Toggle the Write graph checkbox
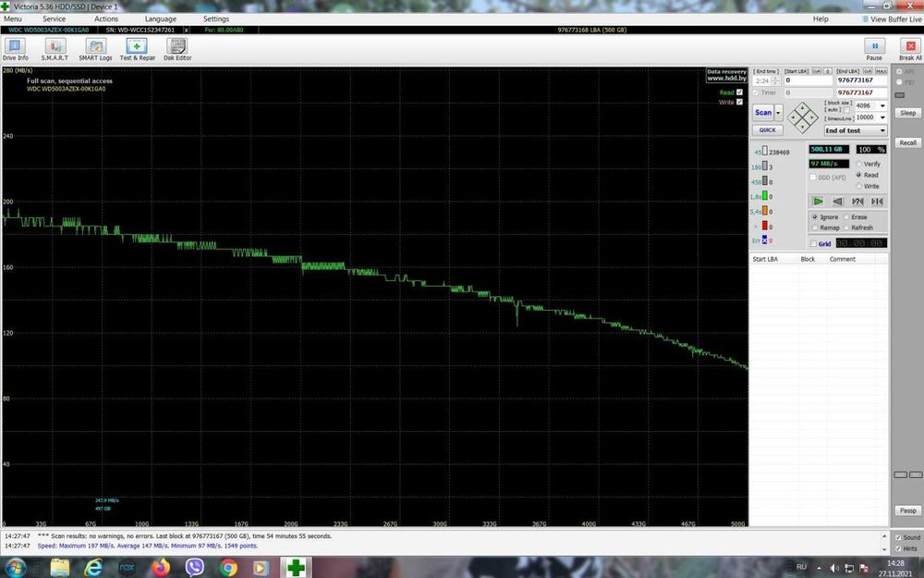 (x=739, y=102)
